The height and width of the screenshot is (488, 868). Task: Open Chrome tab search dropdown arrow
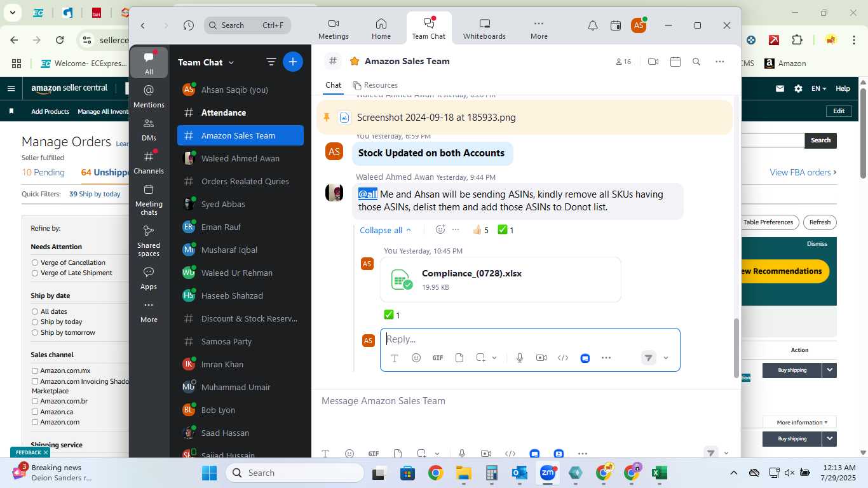pos(12,12)
